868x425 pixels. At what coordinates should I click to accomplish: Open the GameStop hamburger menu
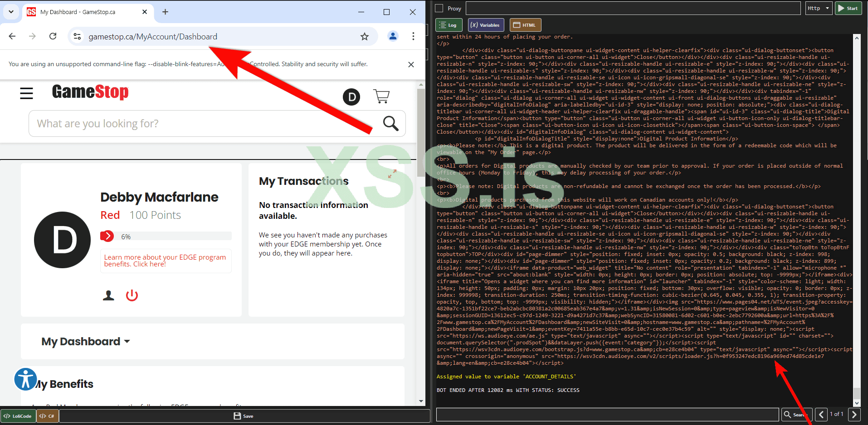[27, 93]
